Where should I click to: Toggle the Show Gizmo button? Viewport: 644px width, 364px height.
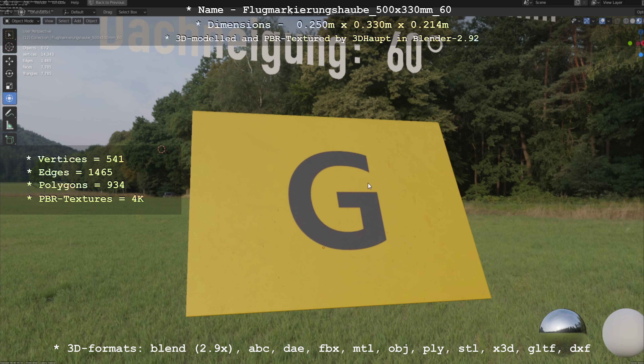[x=587, y=21]
